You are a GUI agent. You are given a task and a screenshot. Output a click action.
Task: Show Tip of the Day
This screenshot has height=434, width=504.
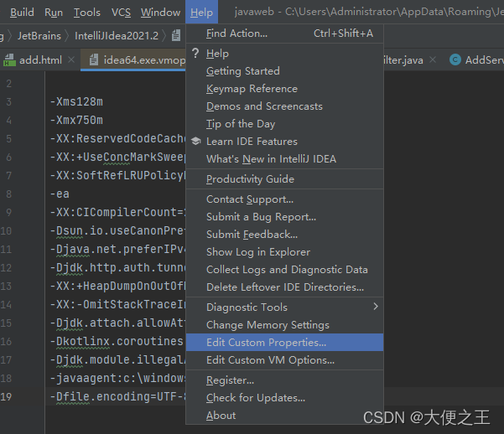[285, 124]
